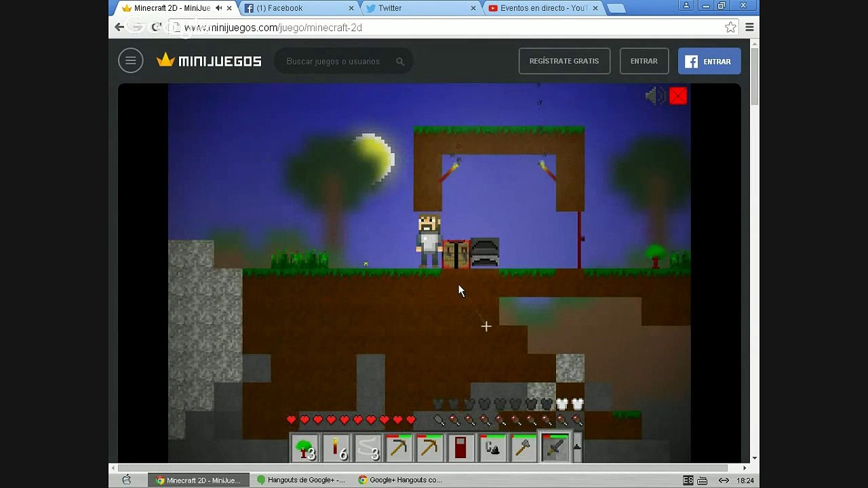Close the Twitter tab
The width and height of the screenshot is (868, 488).
[x=473, y=8]
